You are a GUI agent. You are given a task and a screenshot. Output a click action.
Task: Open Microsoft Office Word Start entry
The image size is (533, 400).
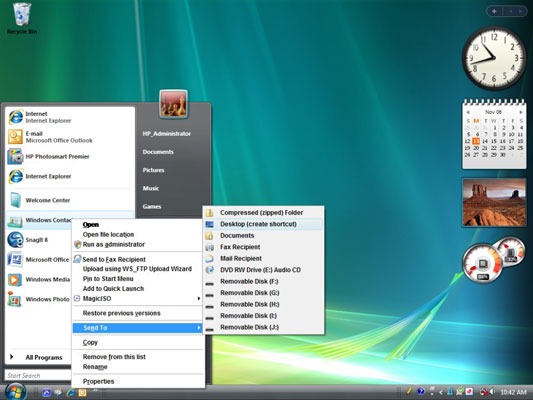point(39,260)
